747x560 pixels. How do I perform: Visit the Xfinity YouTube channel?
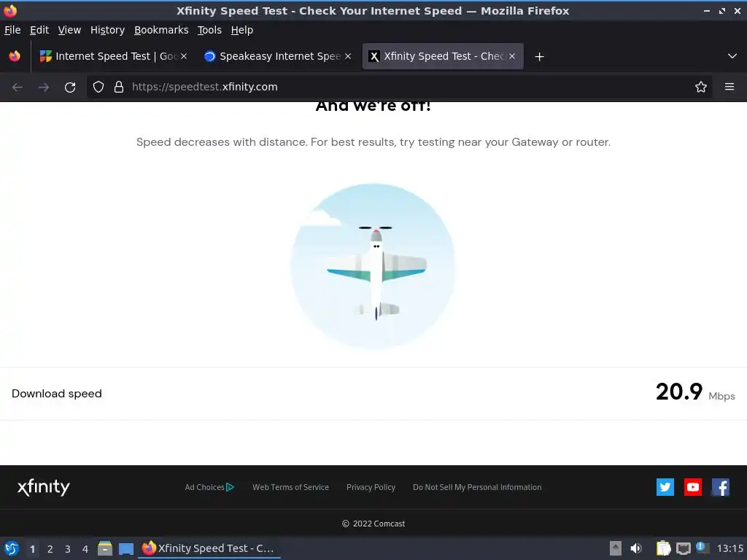(693, 487)
